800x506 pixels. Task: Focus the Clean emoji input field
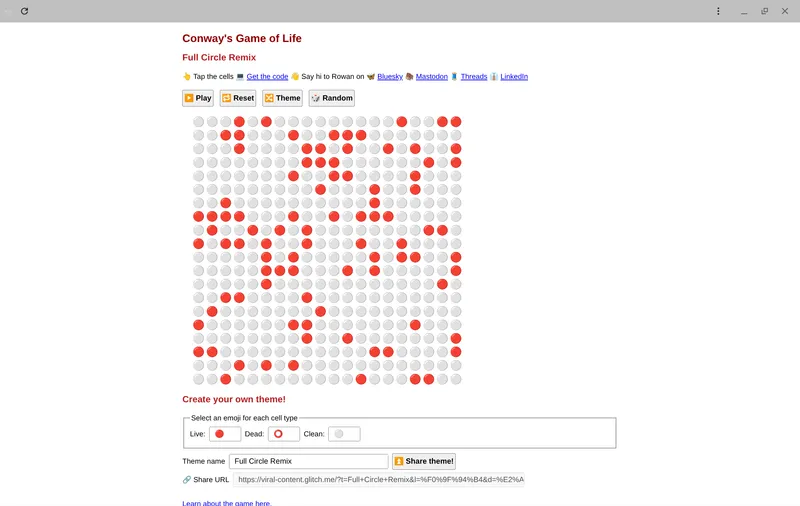coord(344,434)
